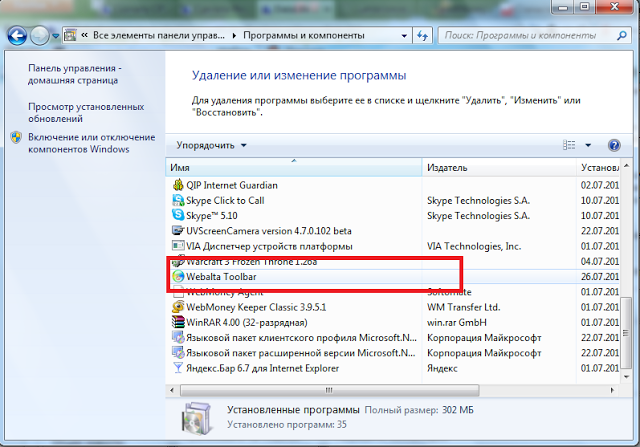Click the installed programs icon in details pane
This screenshot has height=447, width=640.
click(196, 417)
